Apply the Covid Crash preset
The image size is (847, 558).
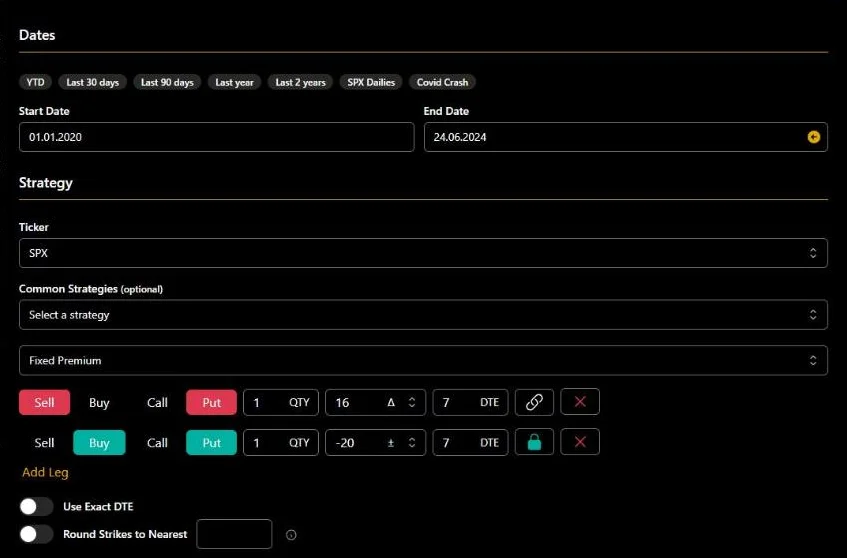click(442, 82)
